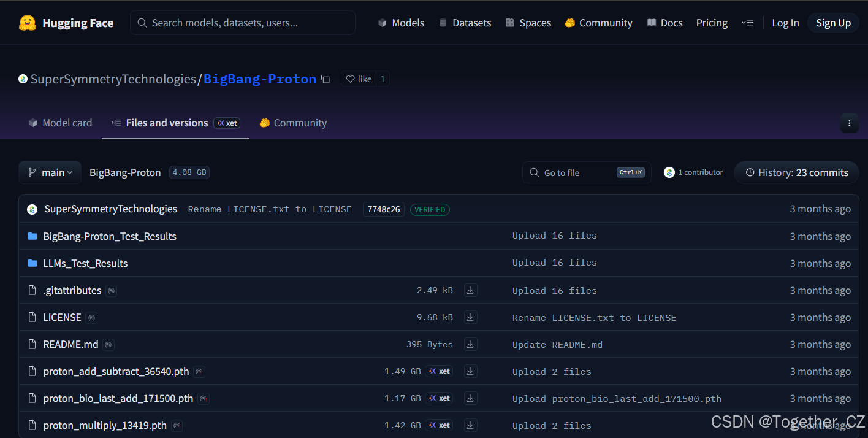The height and width of the screenshot is (438, 868).
Task: Click the xet badge on proton_bio_last_add_171500.pth row
Action: pos(440,398)
